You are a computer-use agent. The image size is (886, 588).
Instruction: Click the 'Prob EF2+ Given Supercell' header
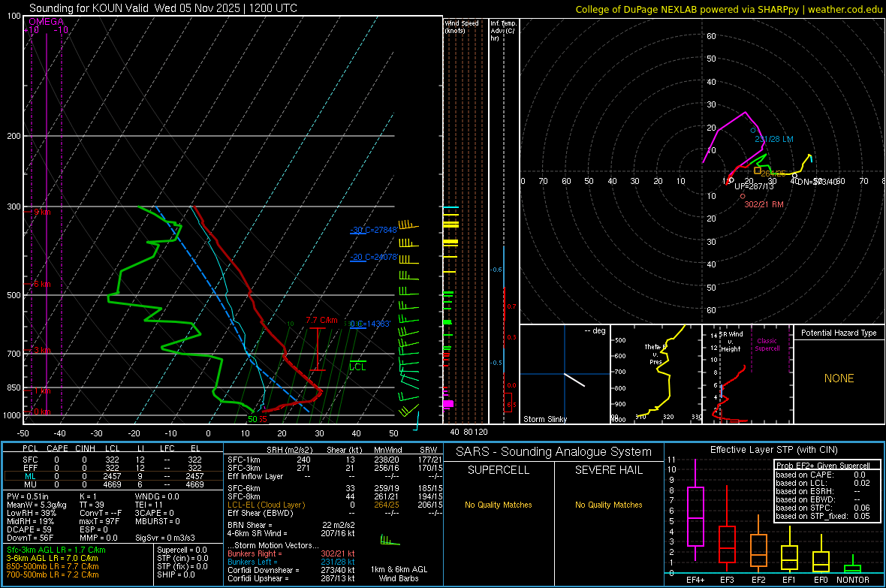click(x=822, y=466)
